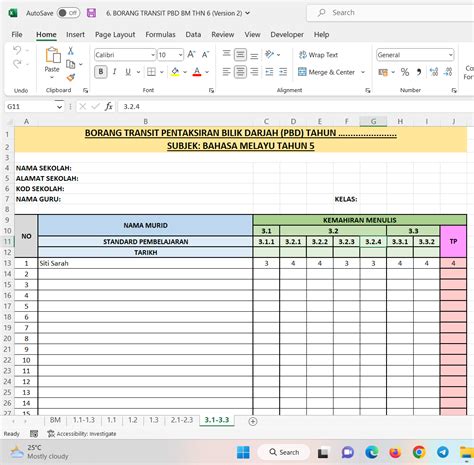Image resolution: width=474 pixels, height=465 pixels.
Task: Toggle AutoSave switch
Action: [x=68, y=13]
